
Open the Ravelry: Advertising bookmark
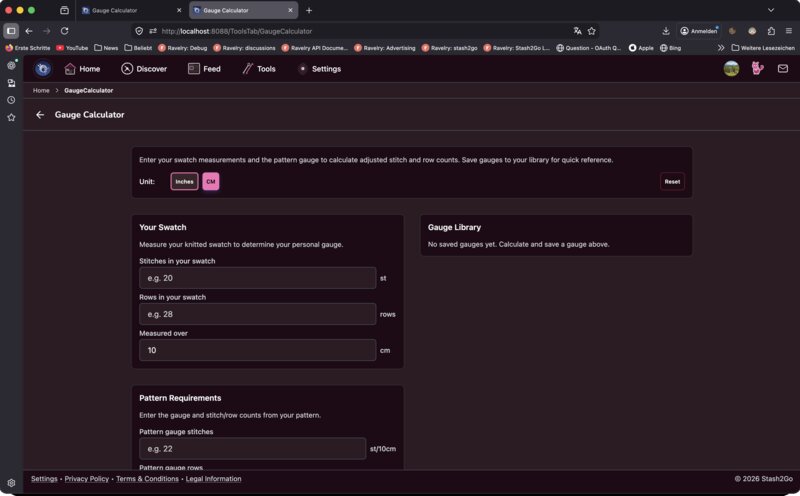(x=385, y=48)
